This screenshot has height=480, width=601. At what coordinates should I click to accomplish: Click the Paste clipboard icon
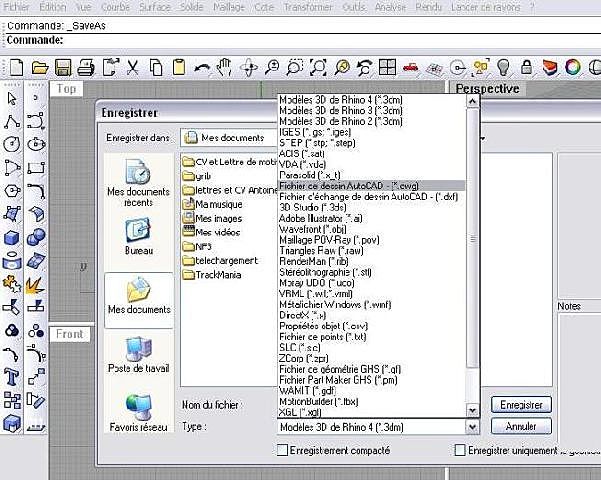click(x=179, y=67)
